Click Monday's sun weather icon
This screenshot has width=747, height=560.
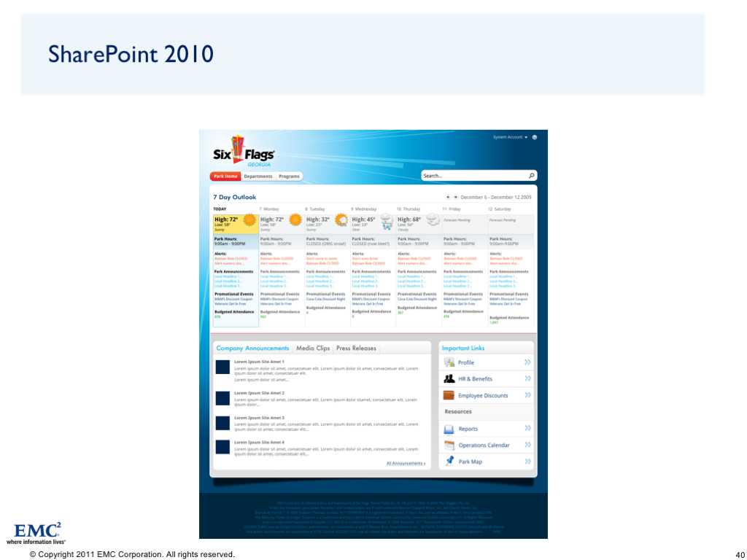295,220
